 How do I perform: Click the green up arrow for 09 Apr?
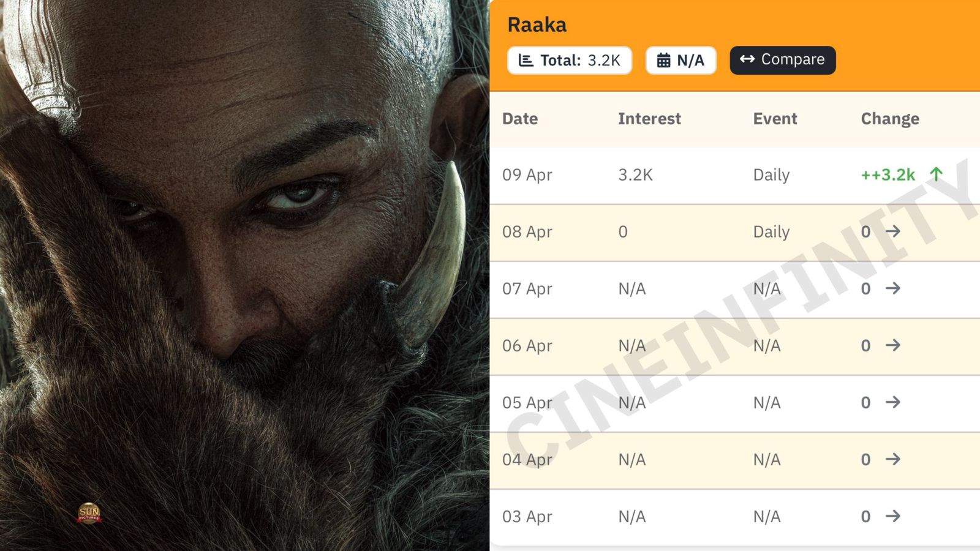[936, 174]
